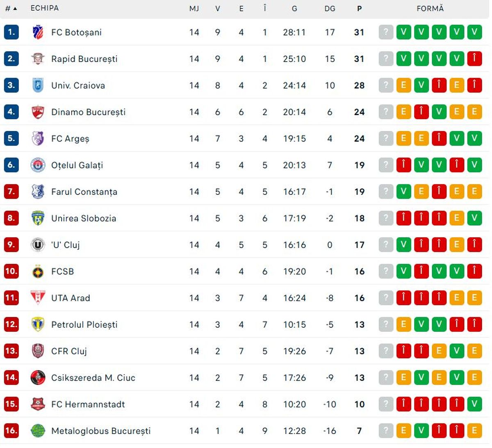Click the Rapid București team logo
The image size is (492, 448).
[x=38, y=59]
